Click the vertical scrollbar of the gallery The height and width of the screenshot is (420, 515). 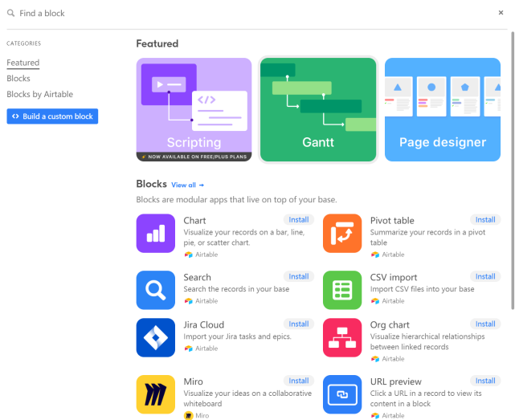point(513,171)
